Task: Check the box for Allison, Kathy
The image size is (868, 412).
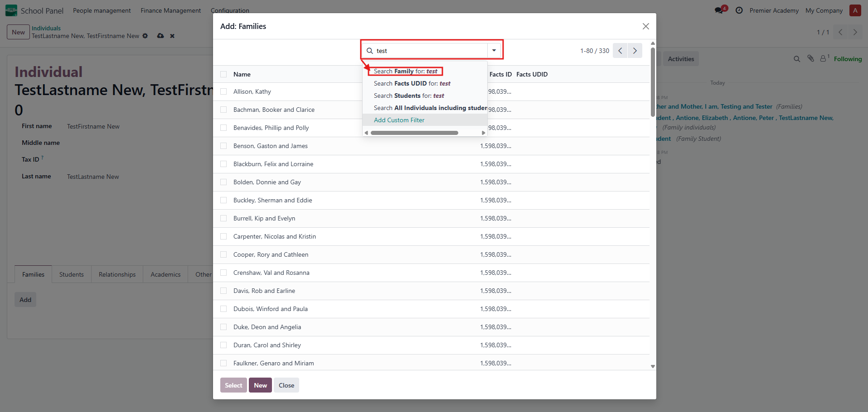Action: point(223,91)
